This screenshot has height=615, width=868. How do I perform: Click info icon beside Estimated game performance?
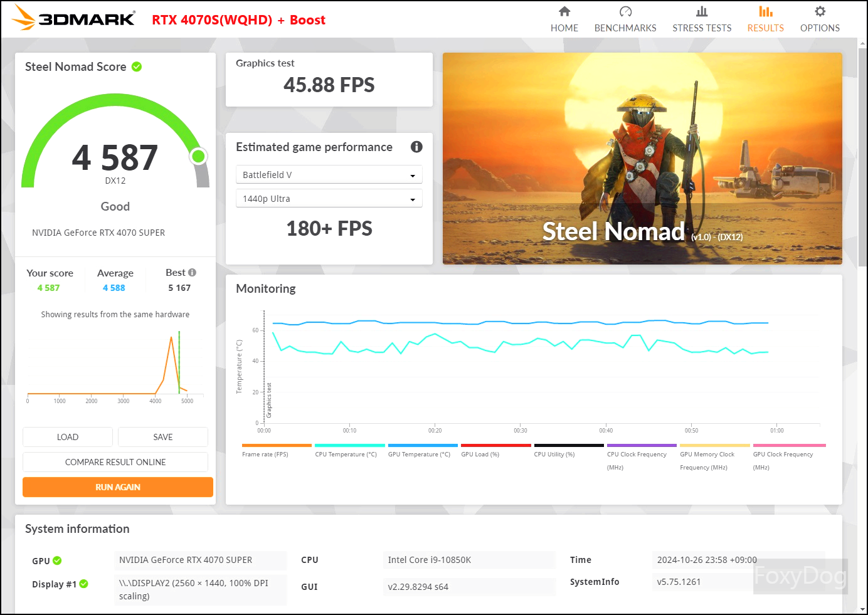pos(416,147)
